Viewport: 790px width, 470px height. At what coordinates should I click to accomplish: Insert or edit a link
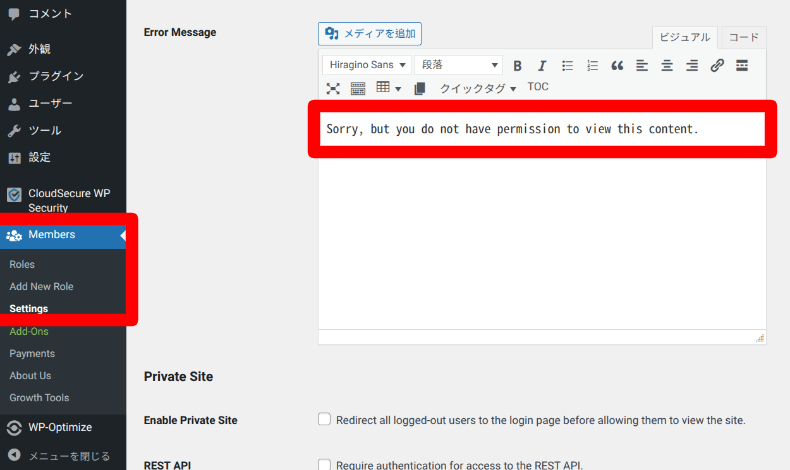717,65
